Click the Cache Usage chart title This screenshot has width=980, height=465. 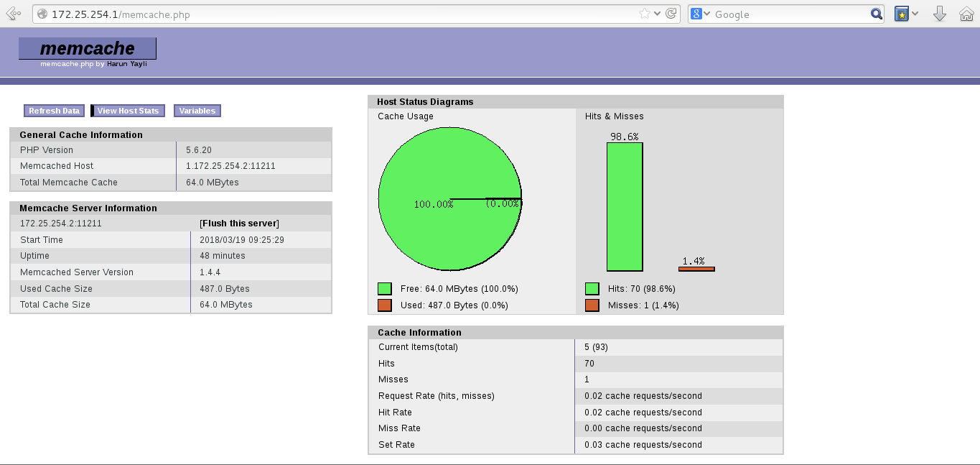click(x=406, y=116)
